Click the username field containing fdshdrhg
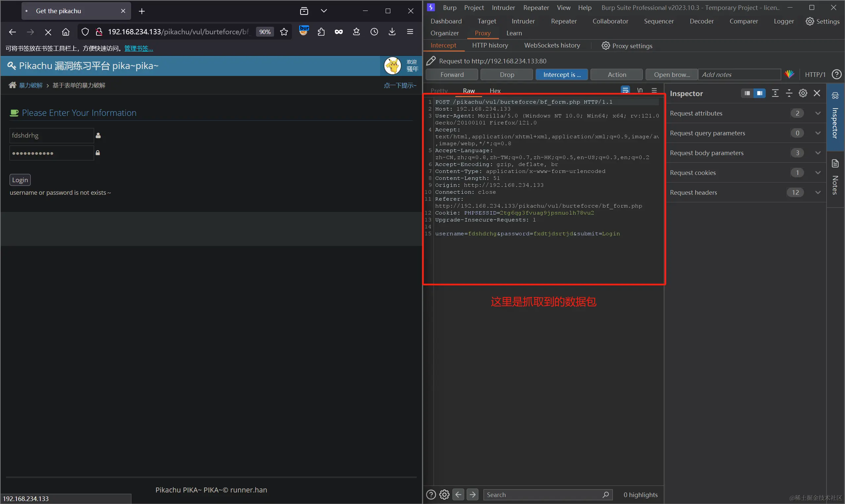Viewport: 845px width, 504px height. (52, 136)
